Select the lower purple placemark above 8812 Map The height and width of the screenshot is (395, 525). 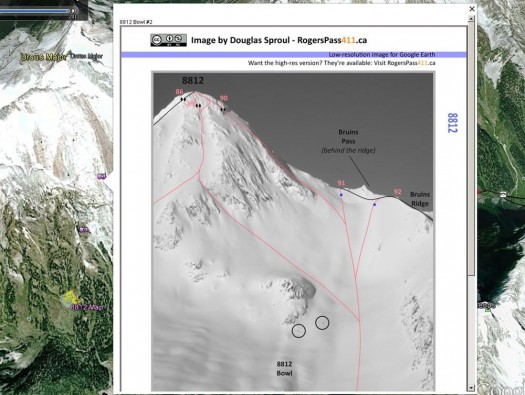pos(84,230)
